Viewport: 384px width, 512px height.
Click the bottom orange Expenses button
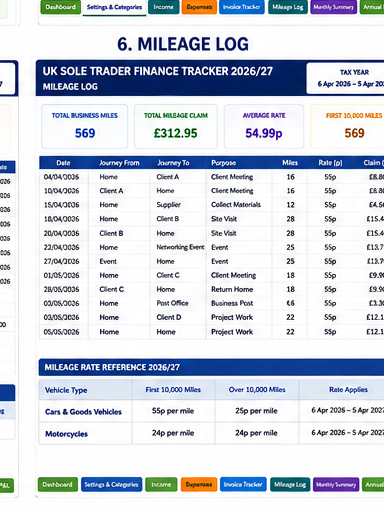[x=199, y=484]
